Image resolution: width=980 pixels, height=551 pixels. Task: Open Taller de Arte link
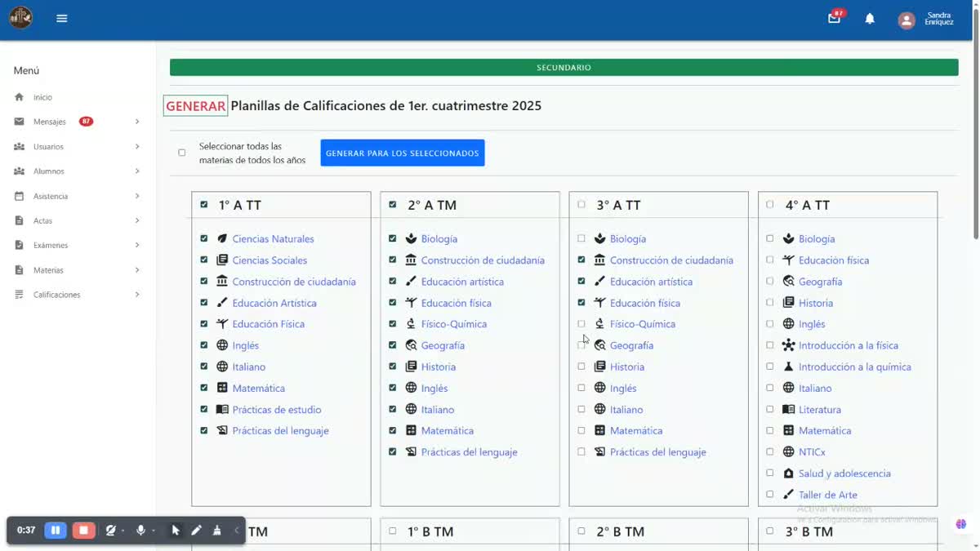tap(828, 495)
